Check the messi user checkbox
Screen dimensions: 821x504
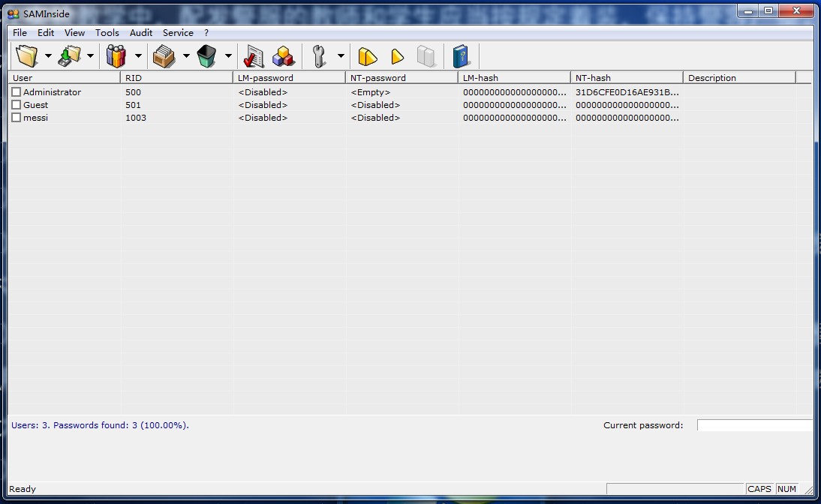click(x=17, y=118)
